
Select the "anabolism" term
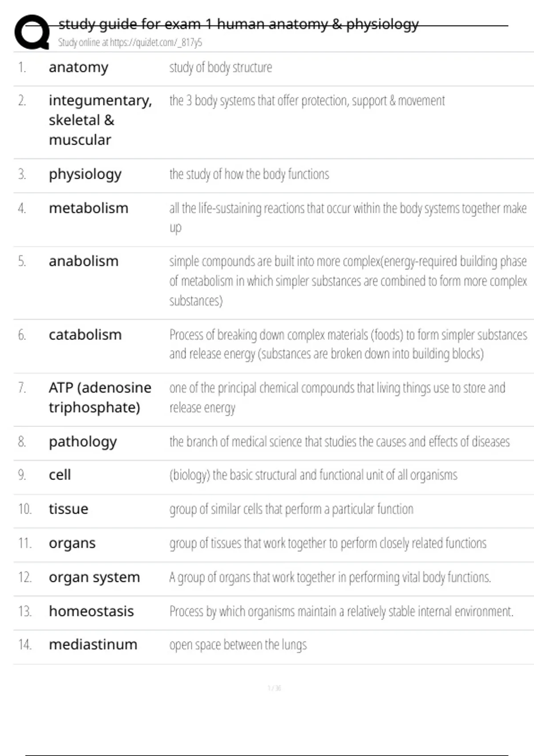pyautogui.click(x=84, y=261)
